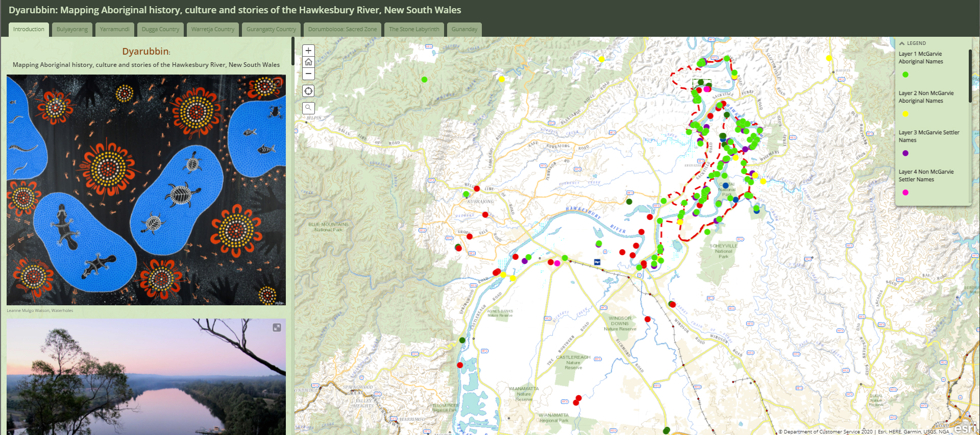
Task: Click purple Layer 3 legend swatch
Action: [x=905, y=153]
